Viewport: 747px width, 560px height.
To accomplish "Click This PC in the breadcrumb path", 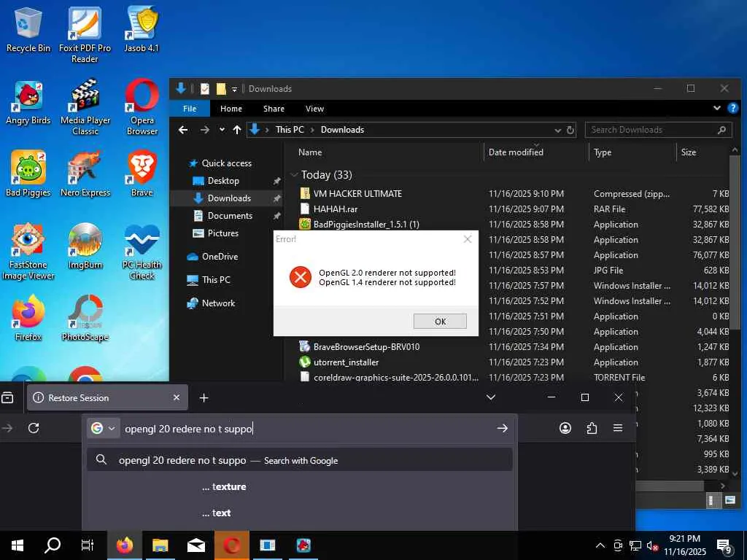I will 290,130.
